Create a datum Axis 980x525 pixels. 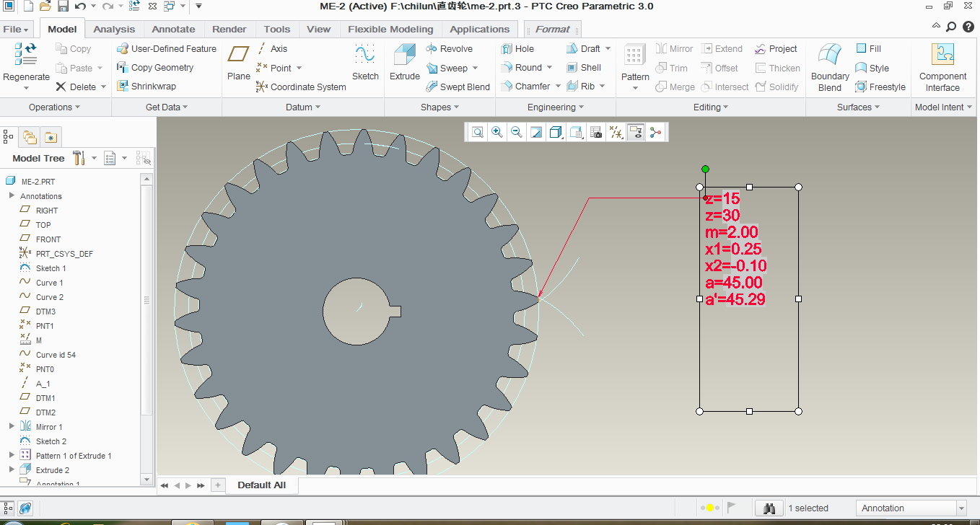click(x=272, y=49)
